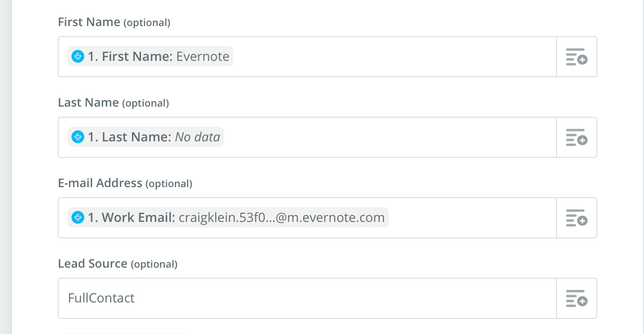Click the blue FullContact icon in First Name pill
The image size is (644, 334).
(78, 57)
